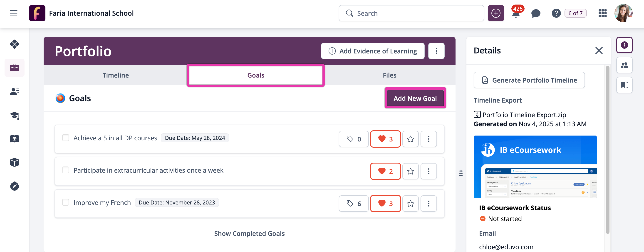Open the graduation cap sidebar icon

pyautogui.click(x=15, y=115)
